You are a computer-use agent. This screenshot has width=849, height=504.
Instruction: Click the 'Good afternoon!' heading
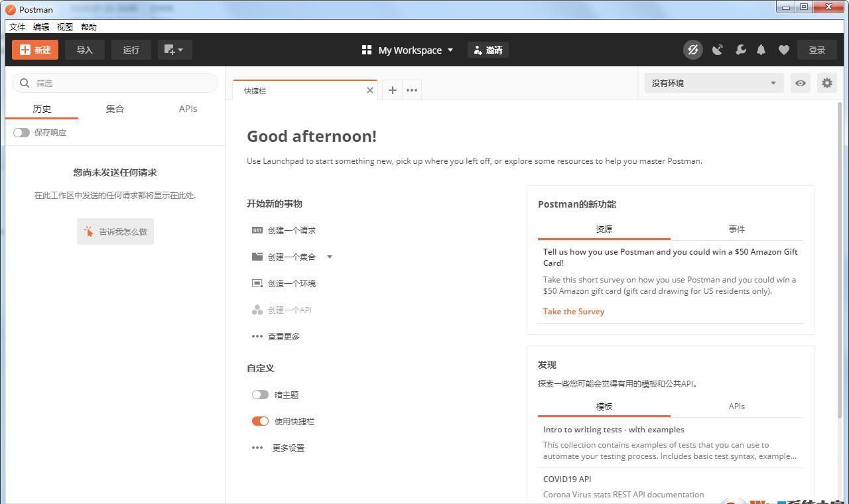pos(312,136)
